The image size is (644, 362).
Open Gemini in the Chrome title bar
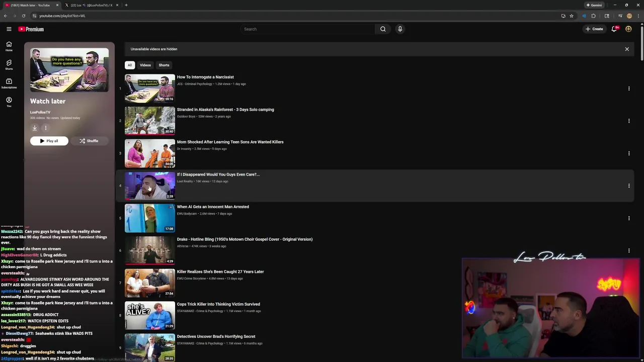[594, 5]
